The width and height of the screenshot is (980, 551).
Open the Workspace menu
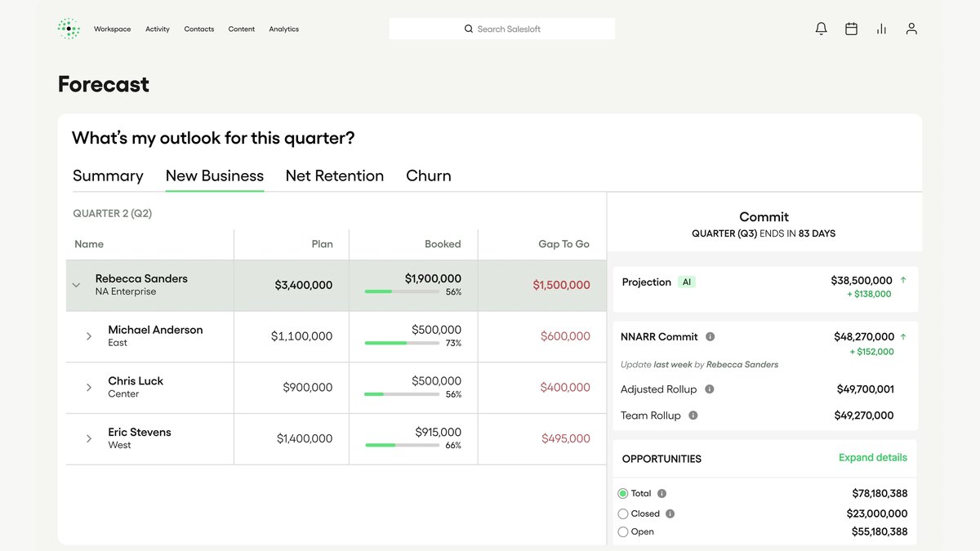(x=113, y=29)
